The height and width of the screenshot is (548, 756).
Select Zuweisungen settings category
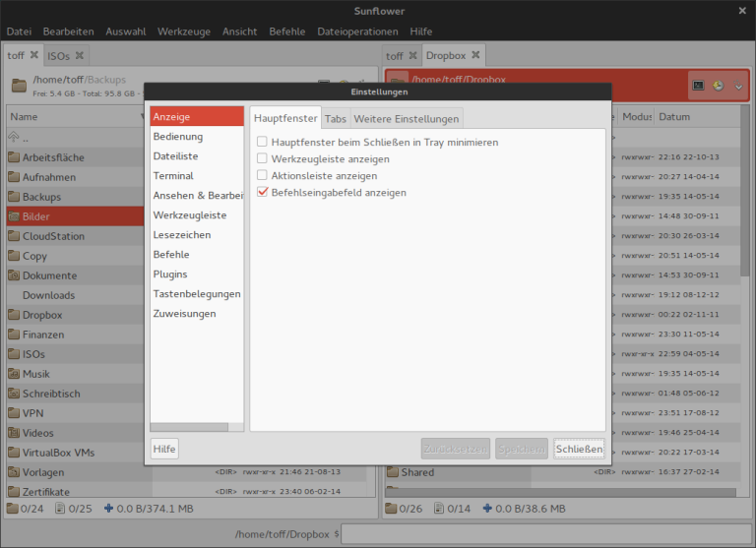click(197, 314)
